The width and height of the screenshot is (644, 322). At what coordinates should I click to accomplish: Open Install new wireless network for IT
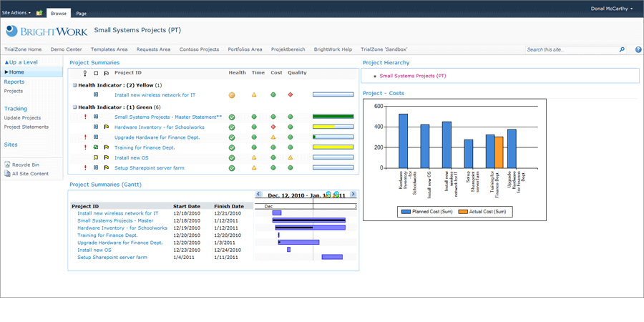coord(155,95)
